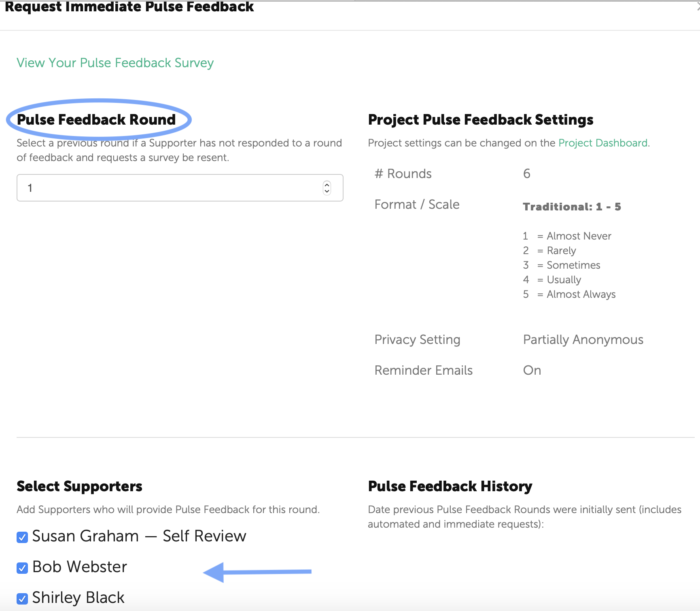The width and height of the screenshot is (700, 611).
Task: Follow the Project Dashboard link
Action: coord(603,143)
